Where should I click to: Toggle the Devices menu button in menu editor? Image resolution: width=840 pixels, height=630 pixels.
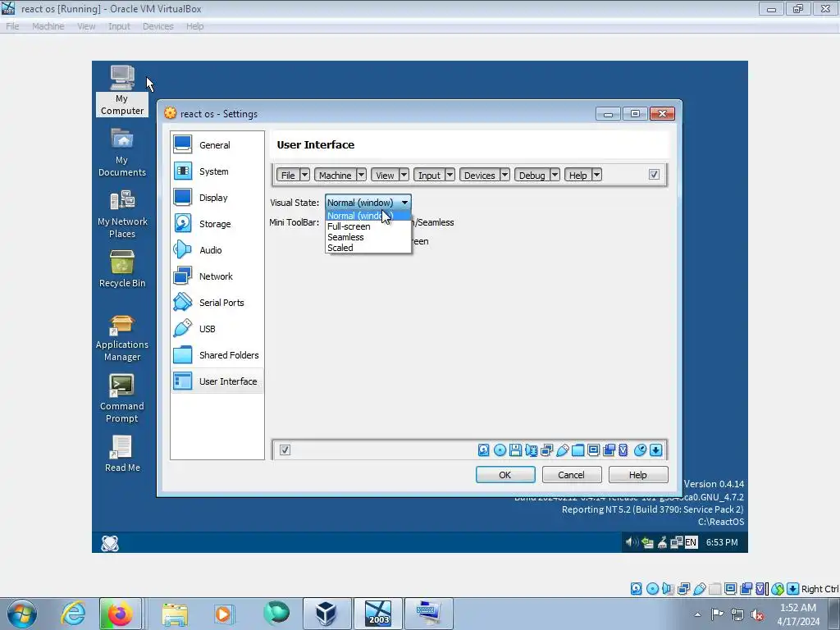pos(479,176)
